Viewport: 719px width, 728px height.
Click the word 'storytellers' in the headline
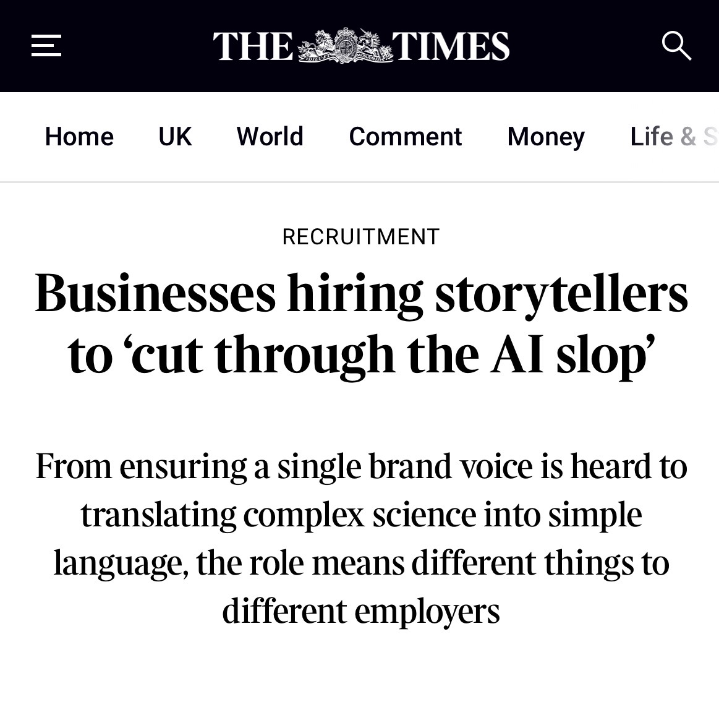point(561,293)
